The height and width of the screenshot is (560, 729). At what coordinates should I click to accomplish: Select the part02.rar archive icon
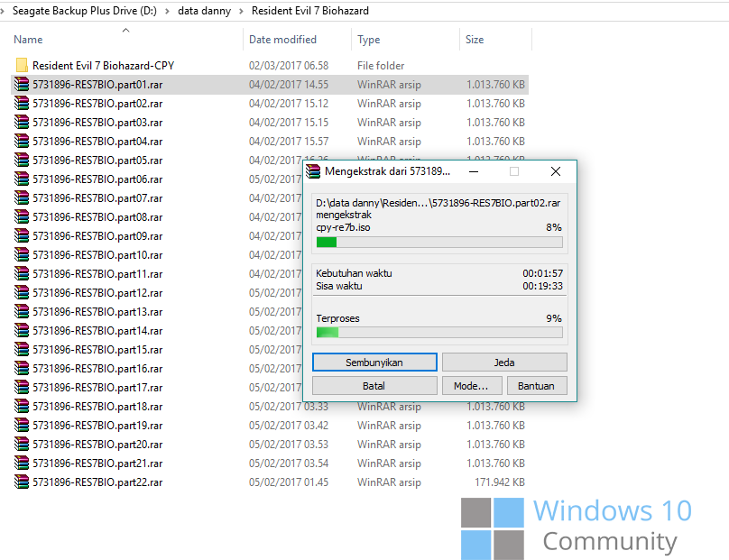(x=22, y=103)
